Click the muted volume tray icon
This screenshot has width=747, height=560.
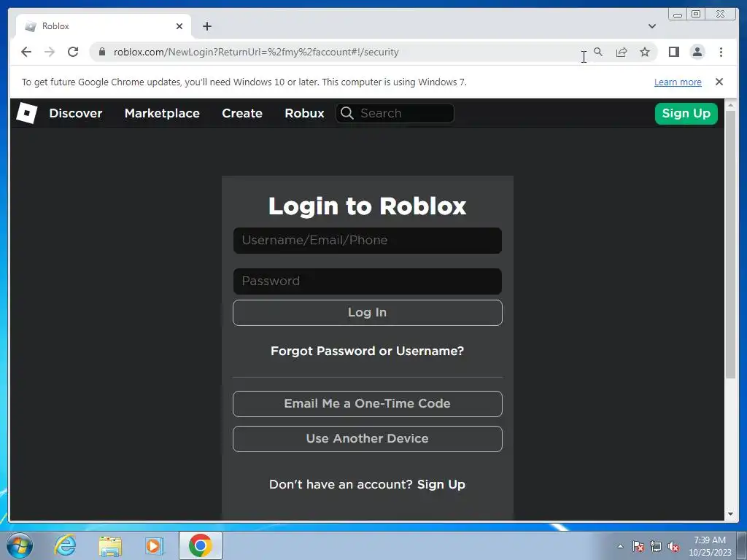673,547
